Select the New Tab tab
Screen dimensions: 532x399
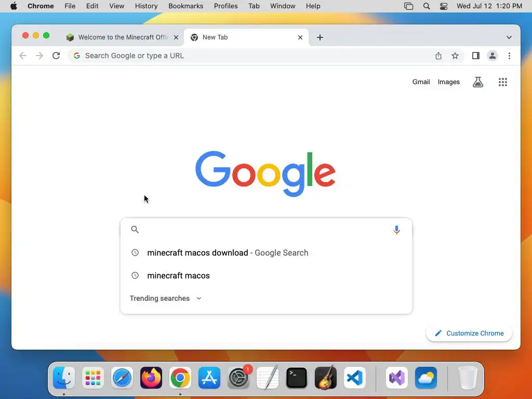tap(246, 37)
